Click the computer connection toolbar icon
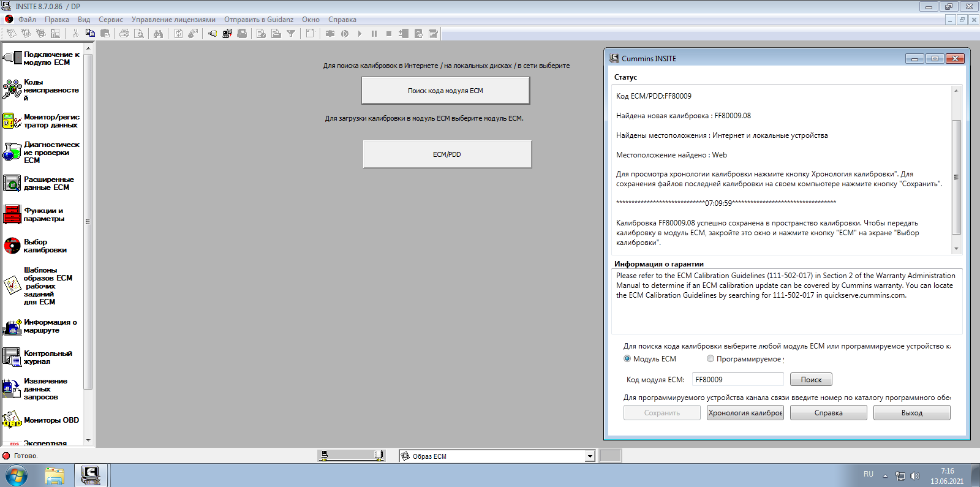Viewport: 980px width, 487px height. pyautogui.click(x=227, y=34)
